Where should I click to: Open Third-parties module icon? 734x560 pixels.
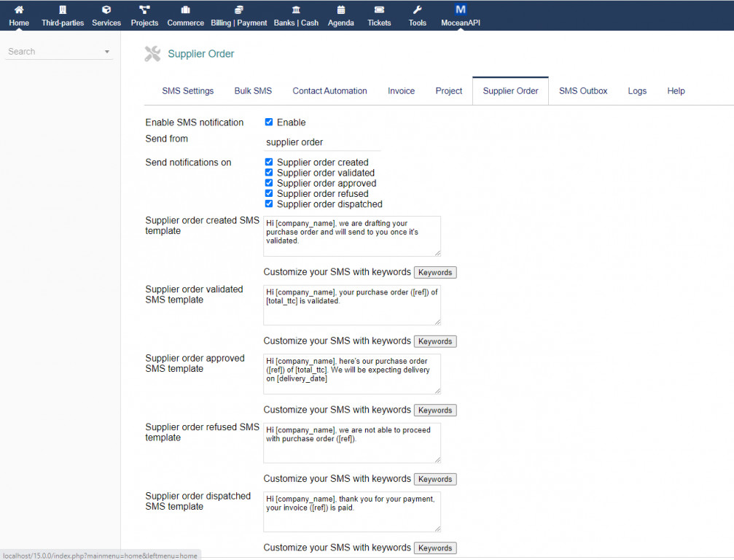click(63, 10)
